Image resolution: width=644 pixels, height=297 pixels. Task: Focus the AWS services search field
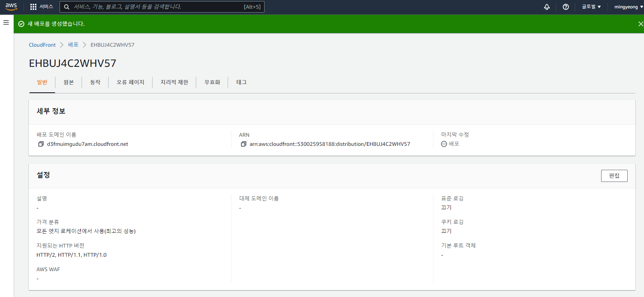(162, 7)
